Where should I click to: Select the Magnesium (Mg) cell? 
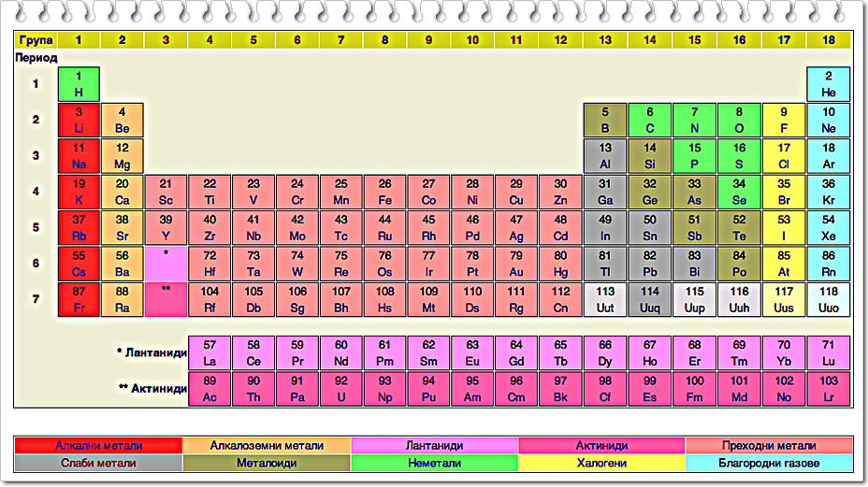tap(123, 156)
